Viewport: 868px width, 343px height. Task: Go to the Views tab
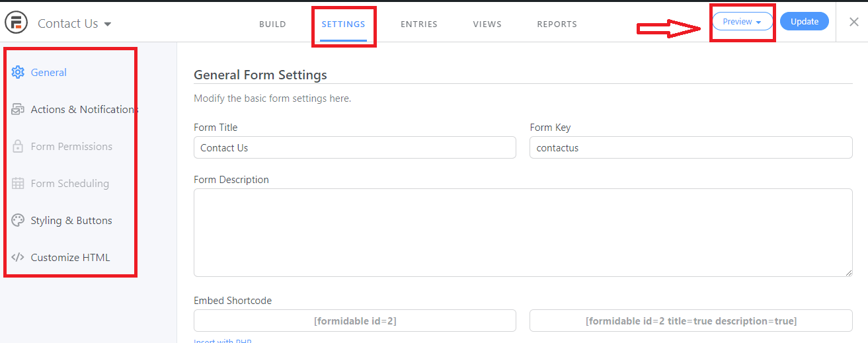click(487, 24)
